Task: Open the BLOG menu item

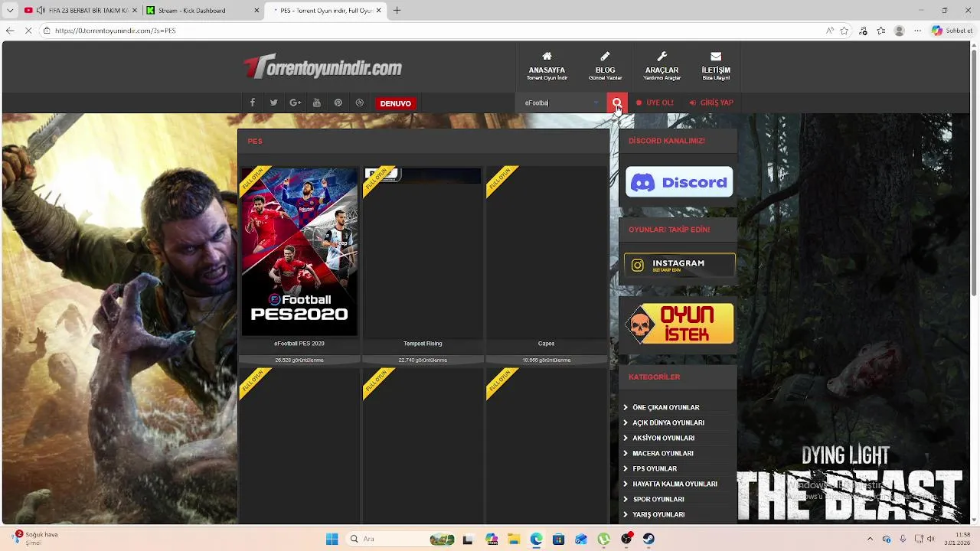Action: click(x=605, y=67)
